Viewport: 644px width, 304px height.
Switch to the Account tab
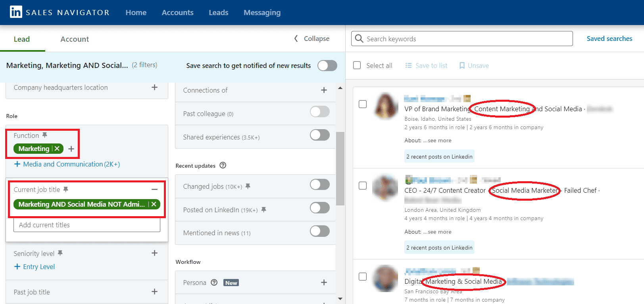coord(75,39)
